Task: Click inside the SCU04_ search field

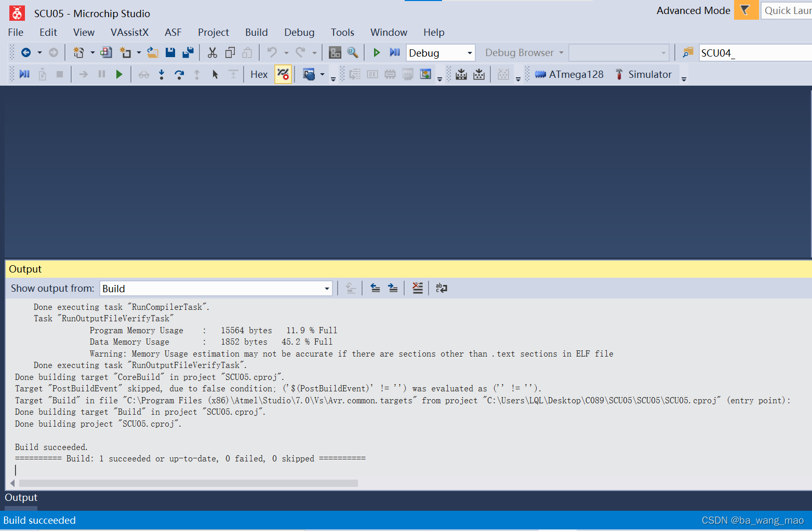Action: [753, 52]
